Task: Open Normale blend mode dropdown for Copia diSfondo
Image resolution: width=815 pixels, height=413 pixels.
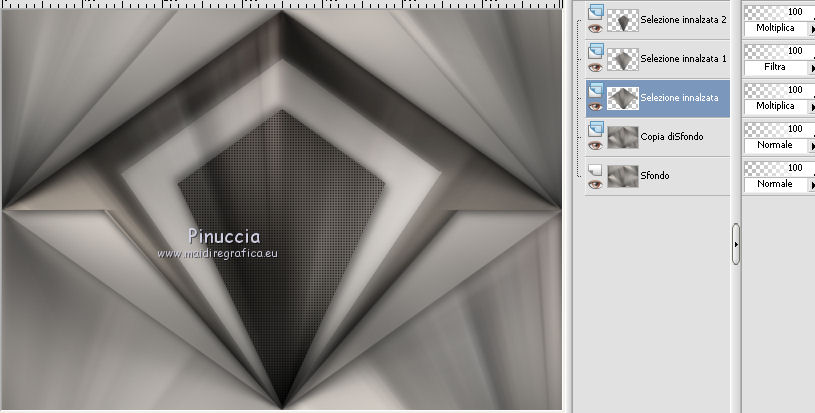Action: (x=775, y=145)
